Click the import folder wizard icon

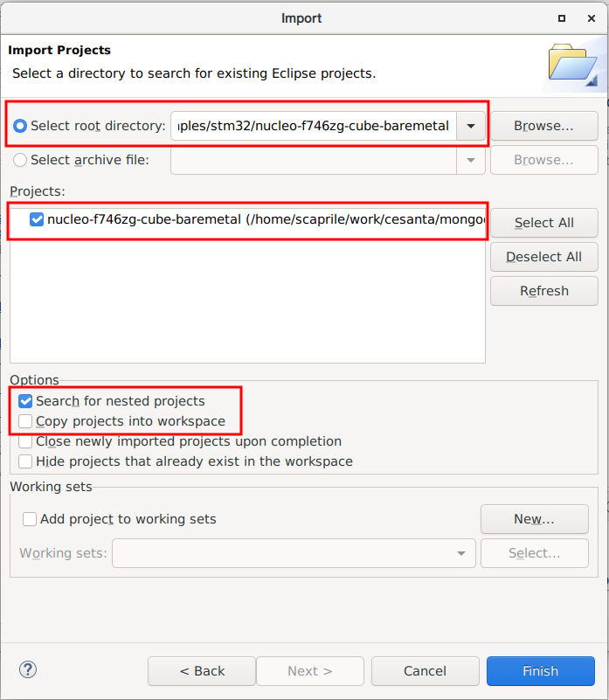coord(572,66)
